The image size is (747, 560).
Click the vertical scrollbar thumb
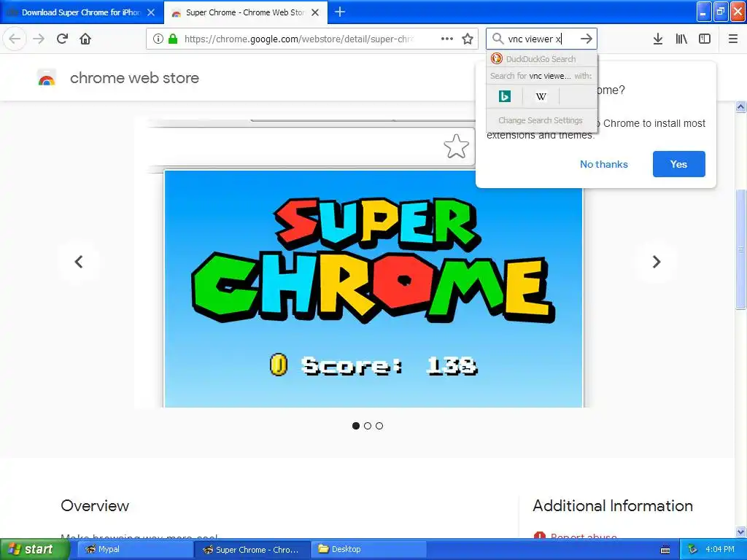click(740, 249)
